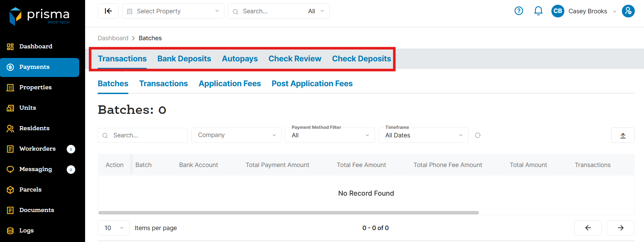Click the Prisma Prop Tech logo

(x=39, y=16)
